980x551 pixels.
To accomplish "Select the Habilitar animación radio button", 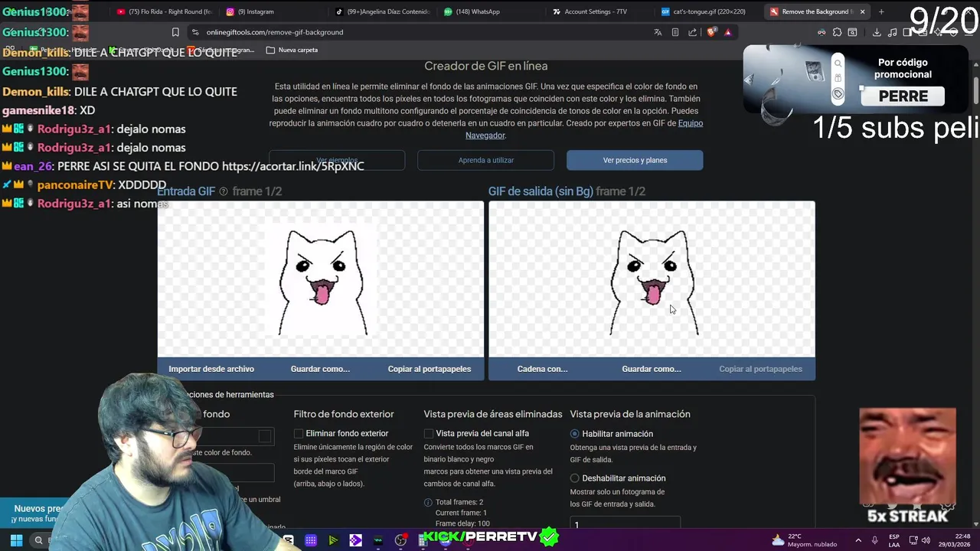I will pyautogui.click(x=574, y=434).
